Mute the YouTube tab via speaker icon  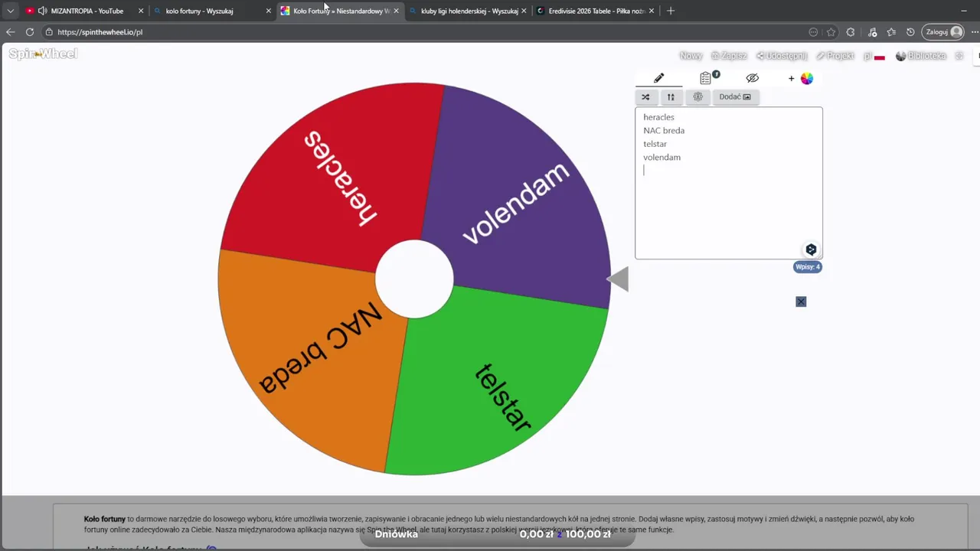pyautogui.click(x=42, y=11)
